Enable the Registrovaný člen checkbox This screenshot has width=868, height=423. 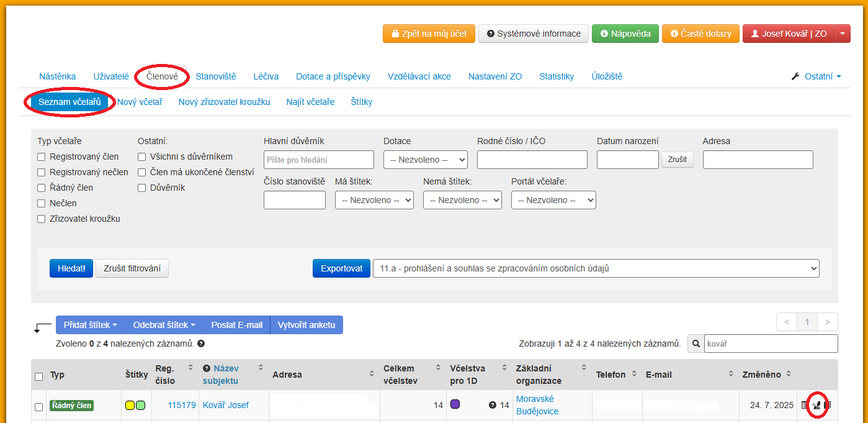(42, 157)
